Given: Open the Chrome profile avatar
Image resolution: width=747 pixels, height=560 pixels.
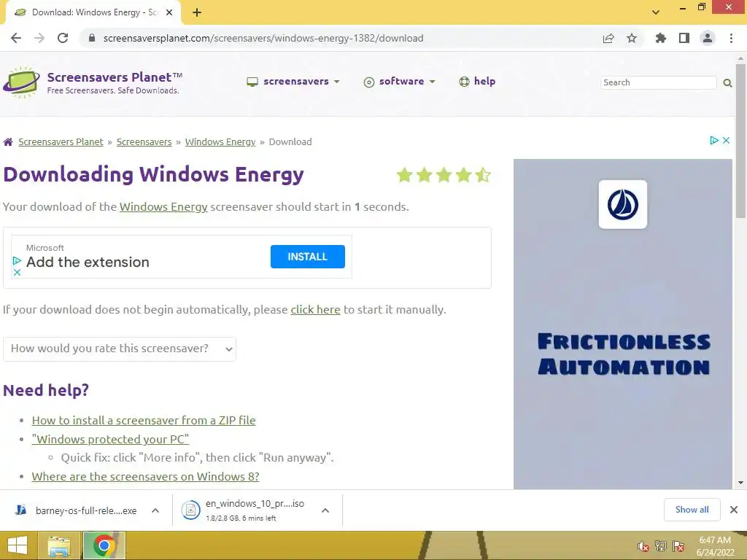Looking at the screenshot, I should 708,38.
